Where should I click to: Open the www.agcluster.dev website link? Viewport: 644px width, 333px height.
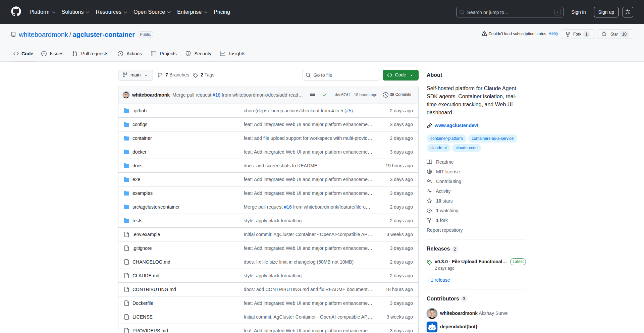coord(456,125)
